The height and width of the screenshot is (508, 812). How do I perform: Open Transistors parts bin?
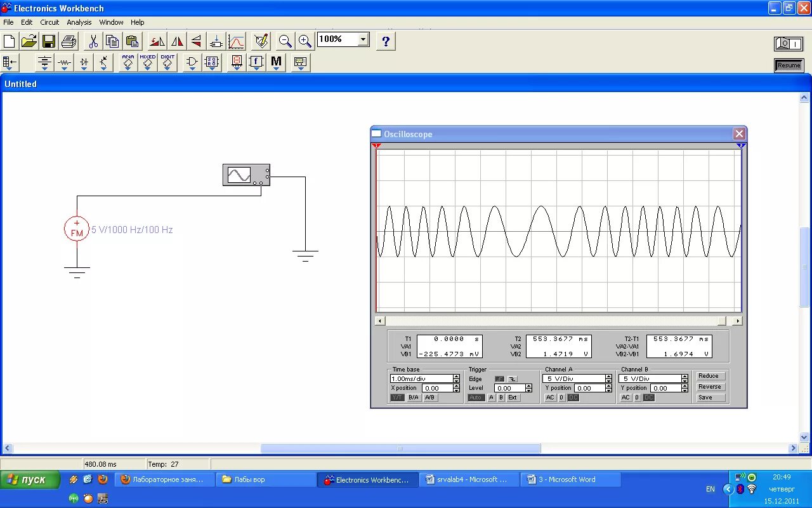pyautogui.click(x=103, y=62)
